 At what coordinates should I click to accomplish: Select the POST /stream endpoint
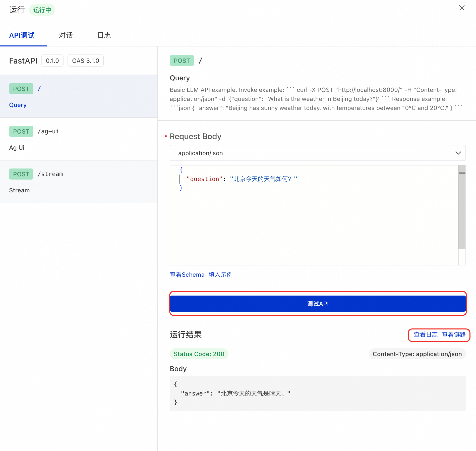79,182
